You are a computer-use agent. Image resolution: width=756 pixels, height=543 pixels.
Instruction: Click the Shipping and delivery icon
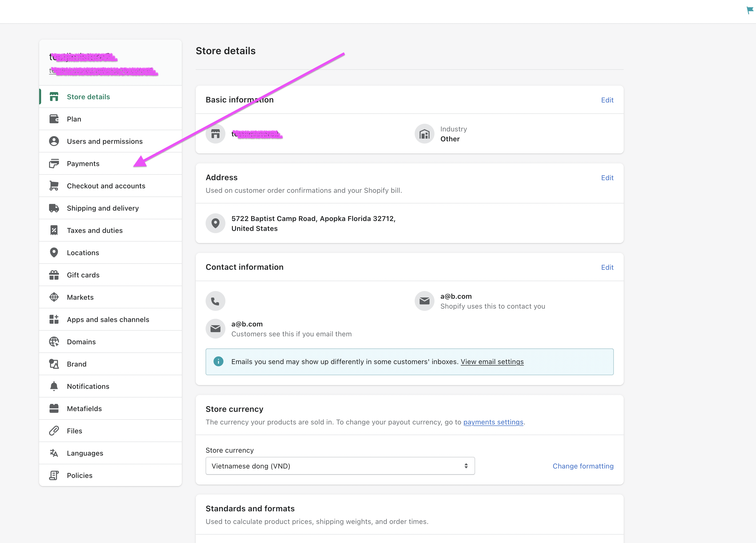[54, 208]
